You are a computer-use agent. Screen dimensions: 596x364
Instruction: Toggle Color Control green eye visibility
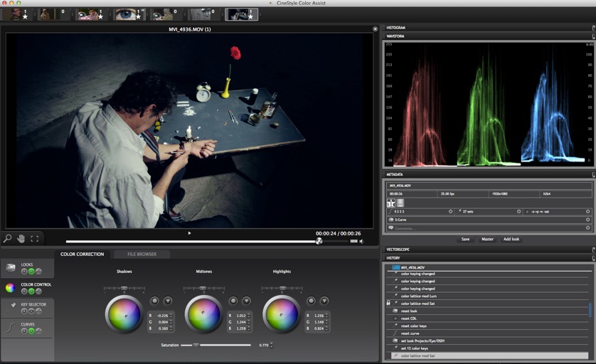[x=31, y=291]
